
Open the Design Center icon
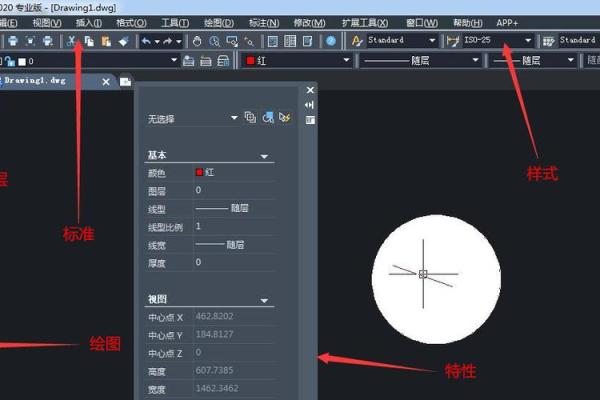pos(290,41)
